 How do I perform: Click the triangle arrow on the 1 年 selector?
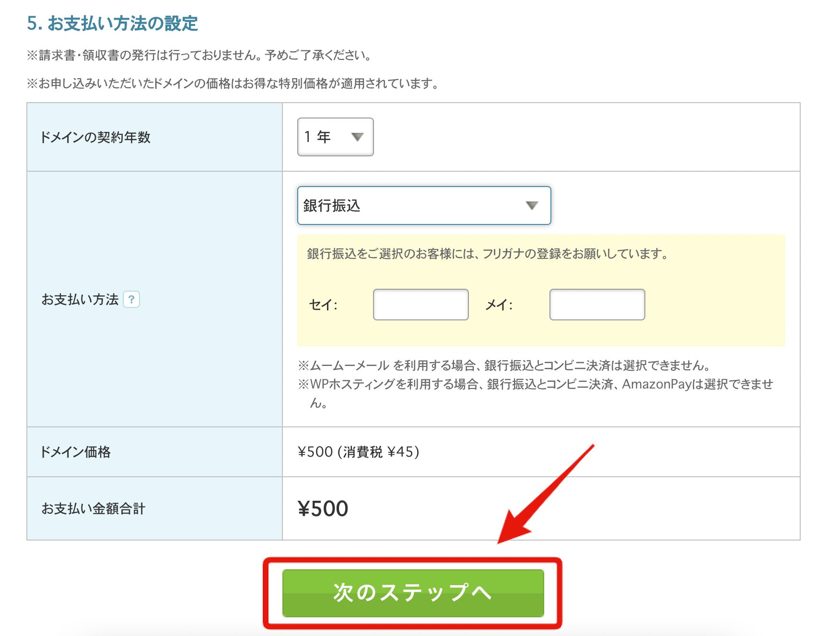coord(357,137)
